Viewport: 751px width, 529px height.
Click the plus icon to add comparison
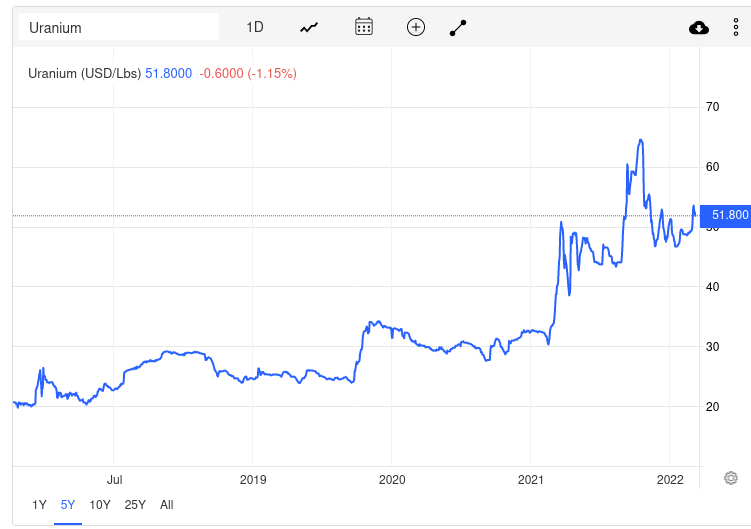click(x=416, y=27)
